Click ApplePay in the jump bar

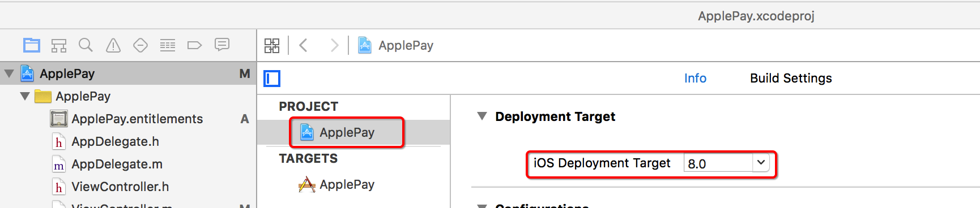coord(406,45)
